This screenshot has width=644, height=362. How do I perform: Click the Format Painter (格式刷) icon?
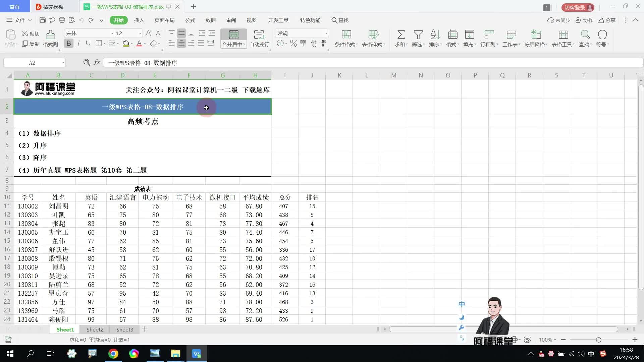pos(50,35)
